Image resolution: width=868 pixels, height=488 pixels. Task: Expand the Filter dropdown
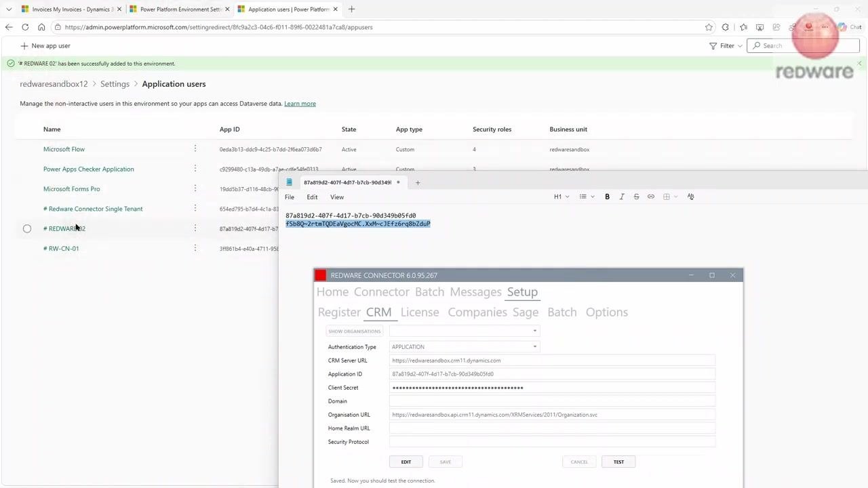click(726, 45)
